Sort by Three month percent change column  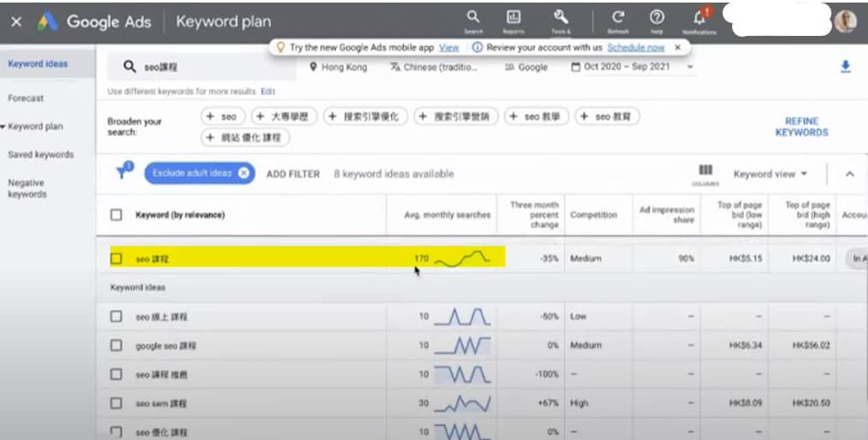534,214
